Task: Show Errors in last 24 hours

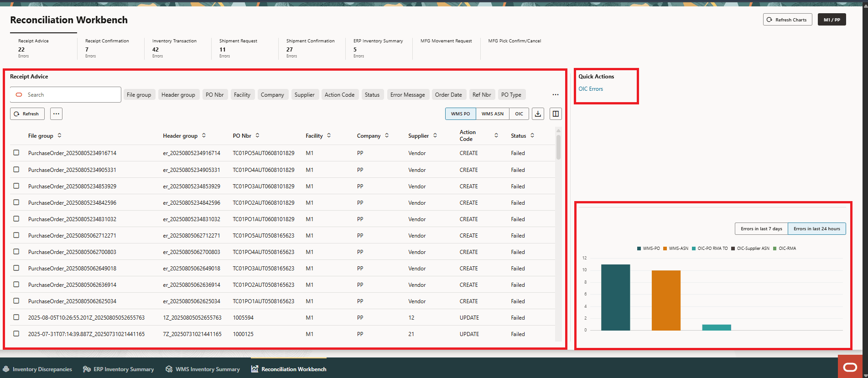Action: coord(817,229)
